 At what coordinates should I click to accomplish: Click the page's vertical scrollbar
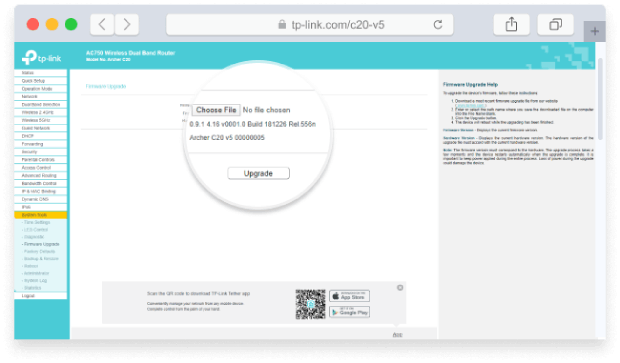pyautogui.click(x=600, y=98)
